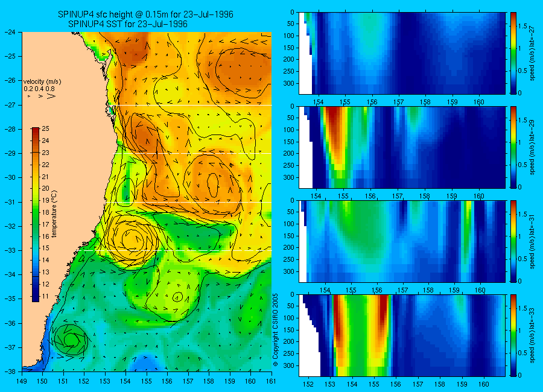Click the 'speed (m/s) lat=-29' axis label

[x=533, y=148]
